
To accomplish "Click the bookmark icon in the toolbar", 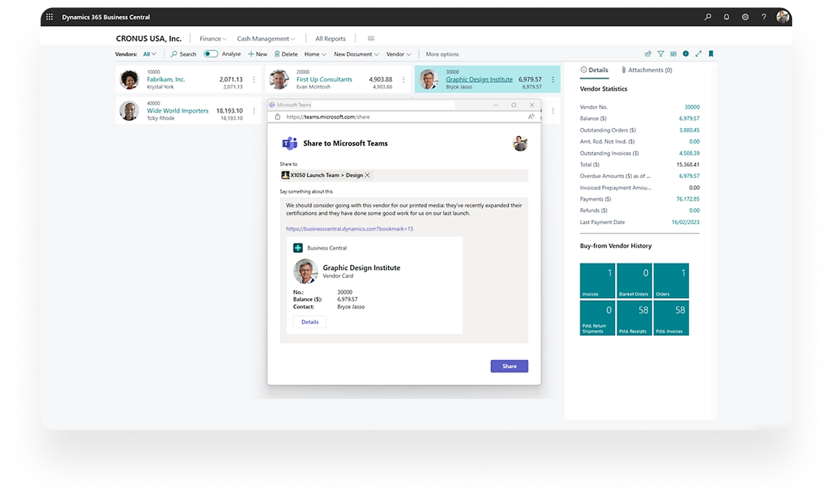I will (x=711, y=54).
